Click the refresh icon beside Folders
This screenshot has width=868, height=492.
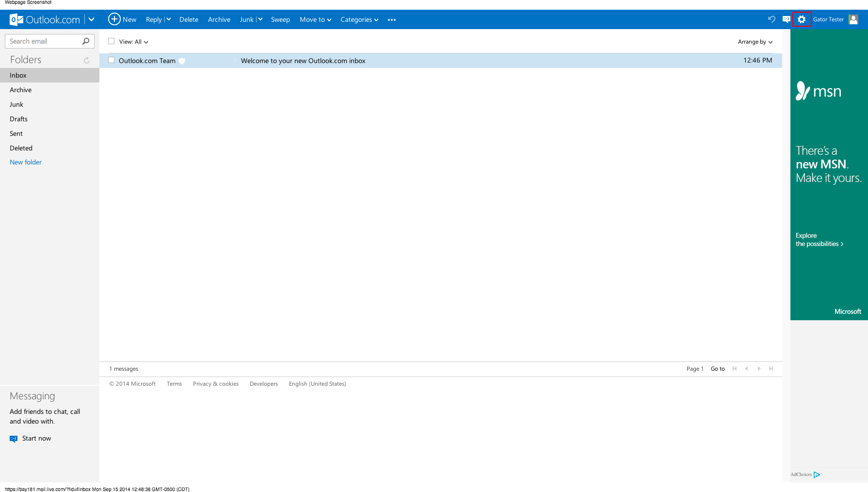87,60
